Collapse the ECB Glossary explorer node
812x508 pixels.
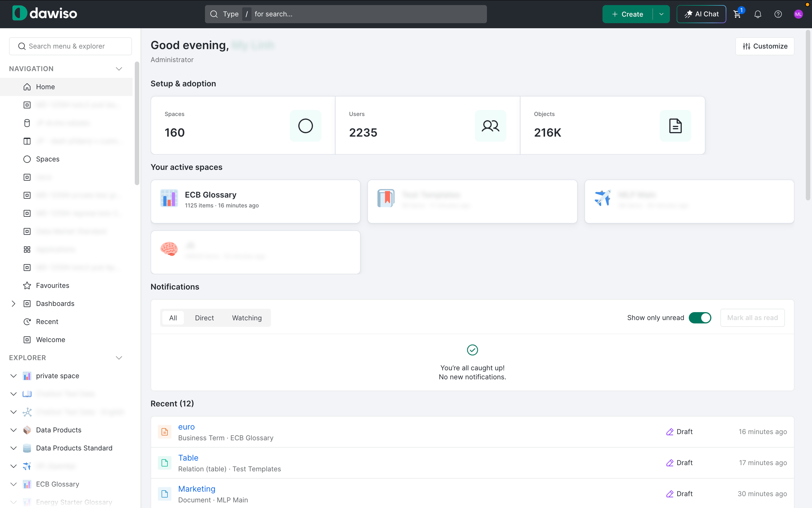tap(14, 484)
